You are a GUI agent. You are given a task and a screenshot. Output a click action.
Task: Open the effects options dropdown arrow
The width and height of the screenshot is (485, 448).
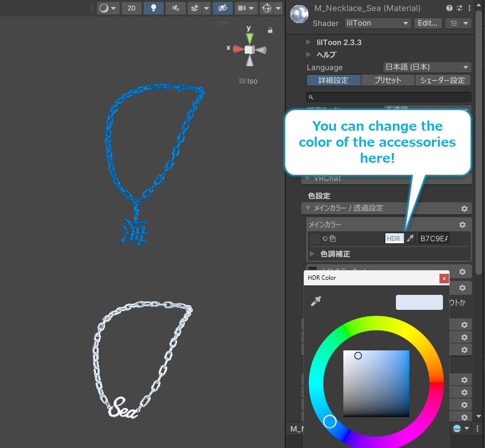206,9
